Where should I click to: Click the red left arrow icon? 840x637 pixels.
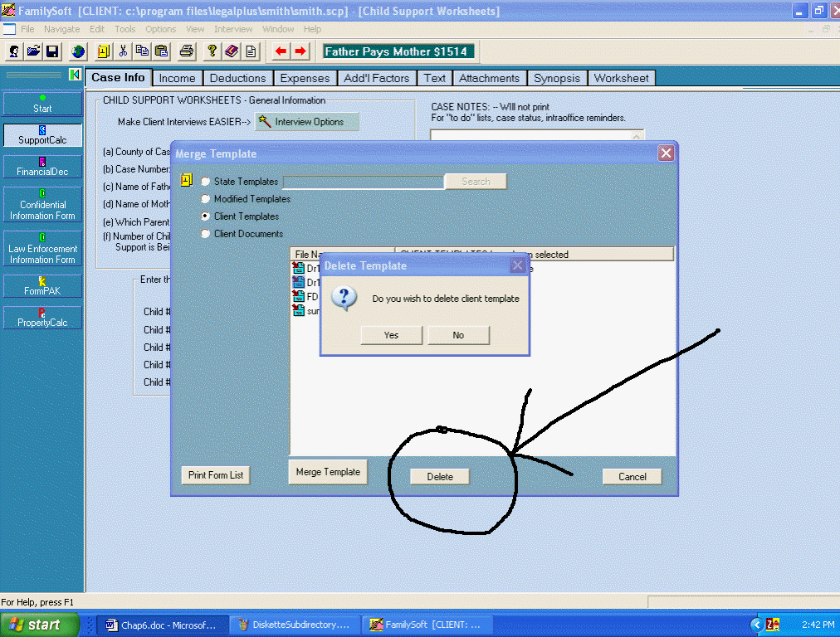[x=281, y=51]
